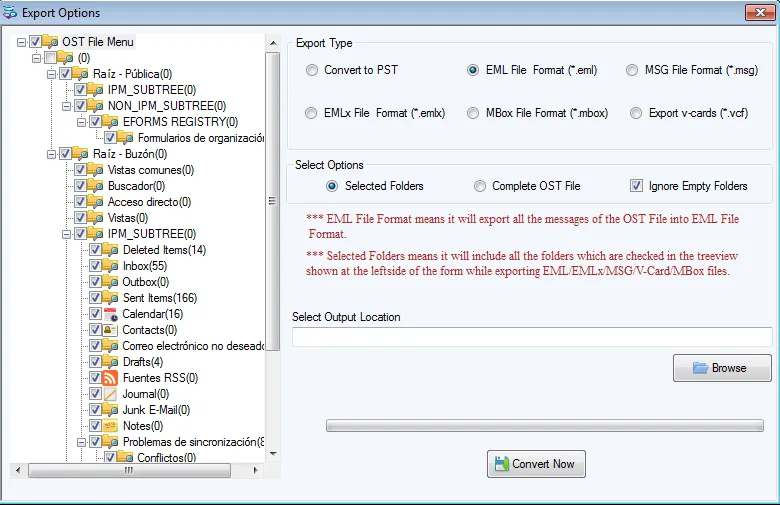Click the Browse button
Screen dimensions: 780x505
point(722,368)
